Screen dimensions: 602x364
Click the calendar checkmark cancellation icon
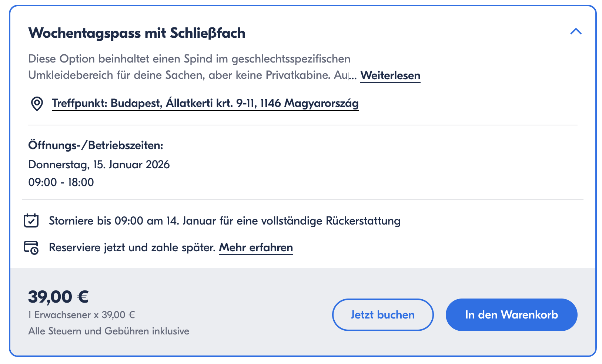click(31, 220)
